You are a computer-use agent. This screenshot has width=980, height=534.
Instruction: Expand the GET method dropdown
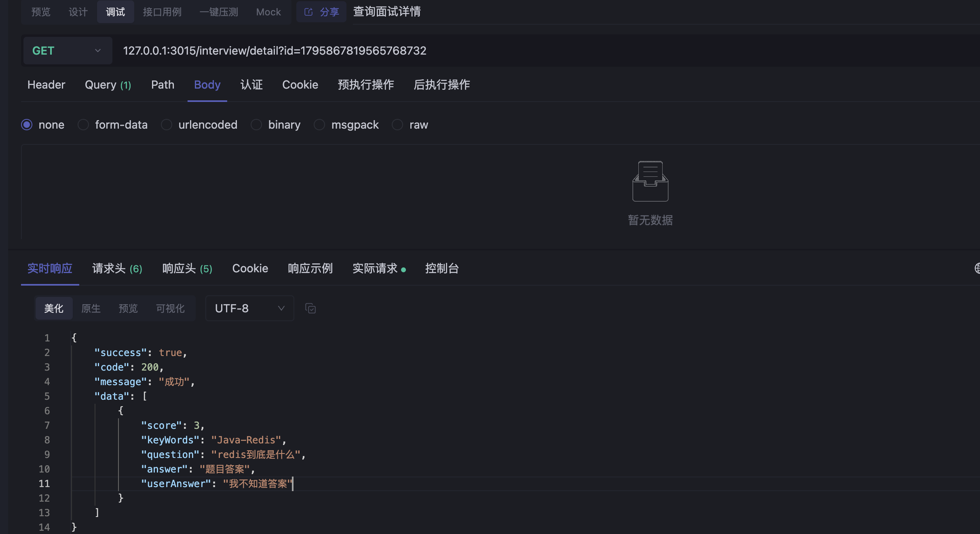(97, 50)
